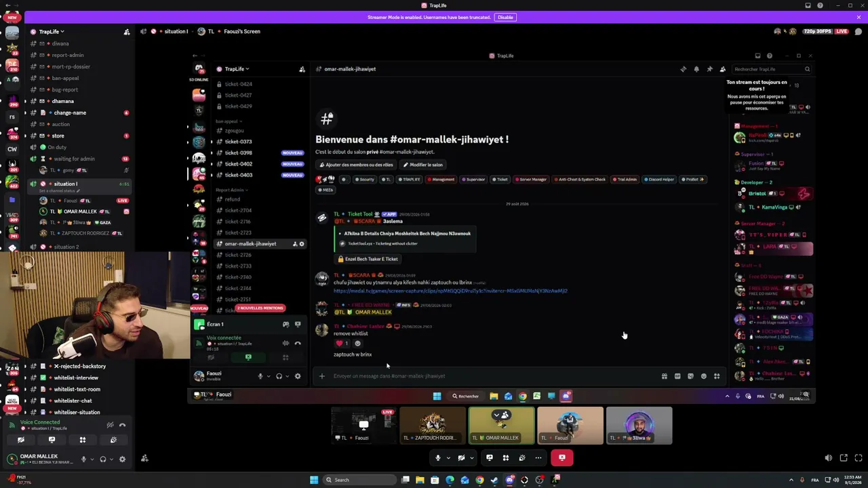Open soundboard in the bottom call bar
This screenshot has height=488, width=868.
pyautogui.click(x=522, y=458)
